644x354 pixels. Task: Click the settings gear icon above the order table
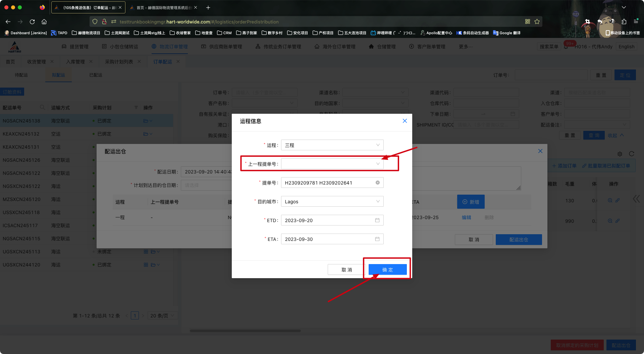pos(620,154)
